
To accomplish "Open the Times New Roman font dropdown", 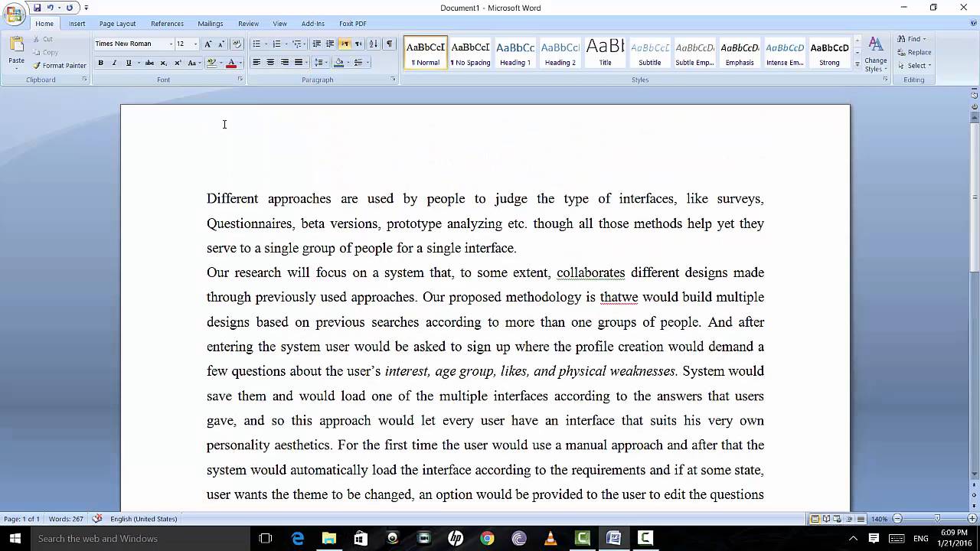I will coord(171,44).
